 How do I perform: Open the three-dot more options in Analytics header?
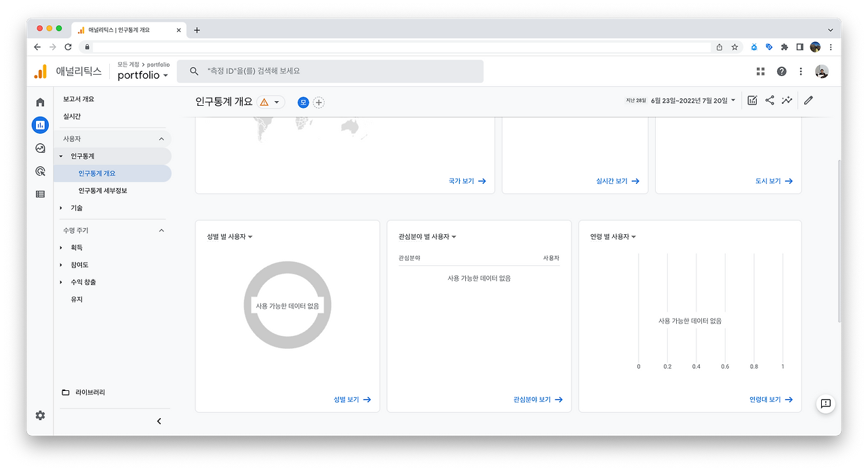click(x=801, y=71)
